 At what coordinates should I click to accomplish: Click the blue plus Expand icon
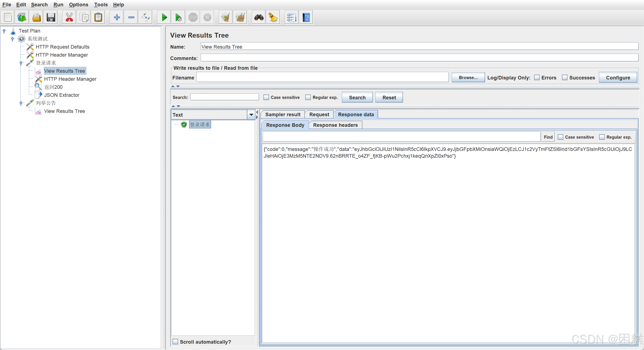coord(117,17)
